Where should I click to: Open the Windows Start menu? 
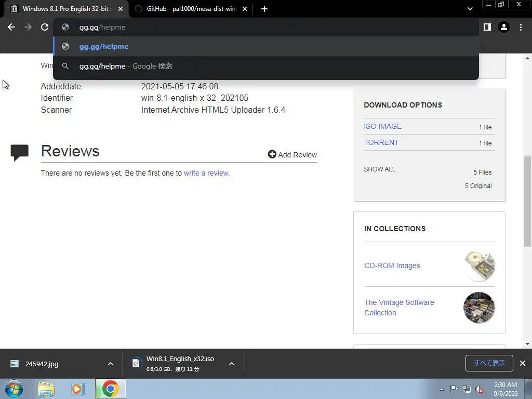[x=14, y=389]
